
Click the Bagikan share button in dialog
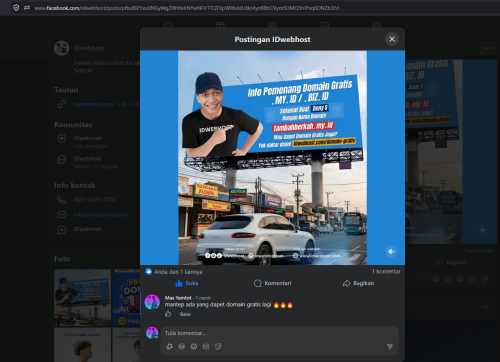click(x=358, y=283)
